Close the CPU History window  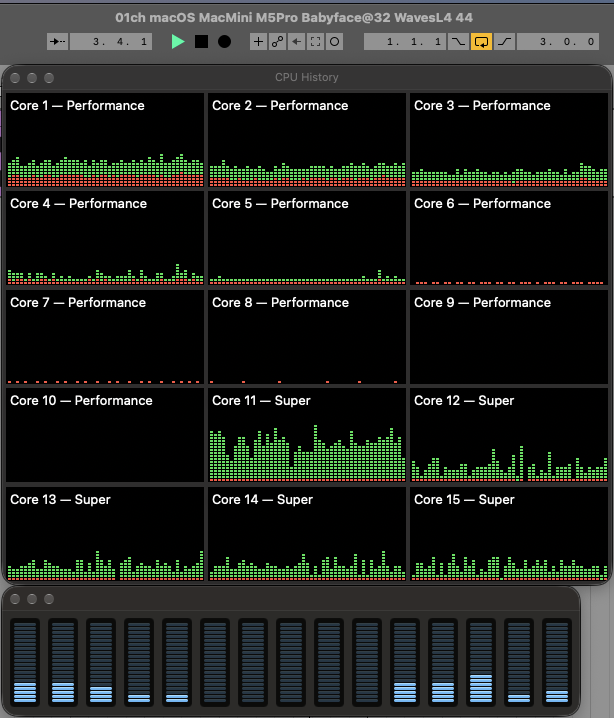tap(15, 78)
